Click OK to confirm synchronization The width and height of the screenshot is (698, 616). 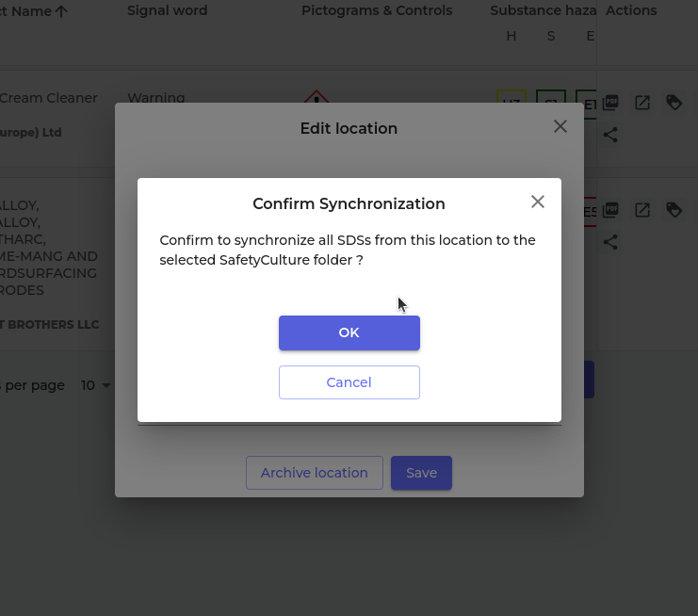point(349,332)
